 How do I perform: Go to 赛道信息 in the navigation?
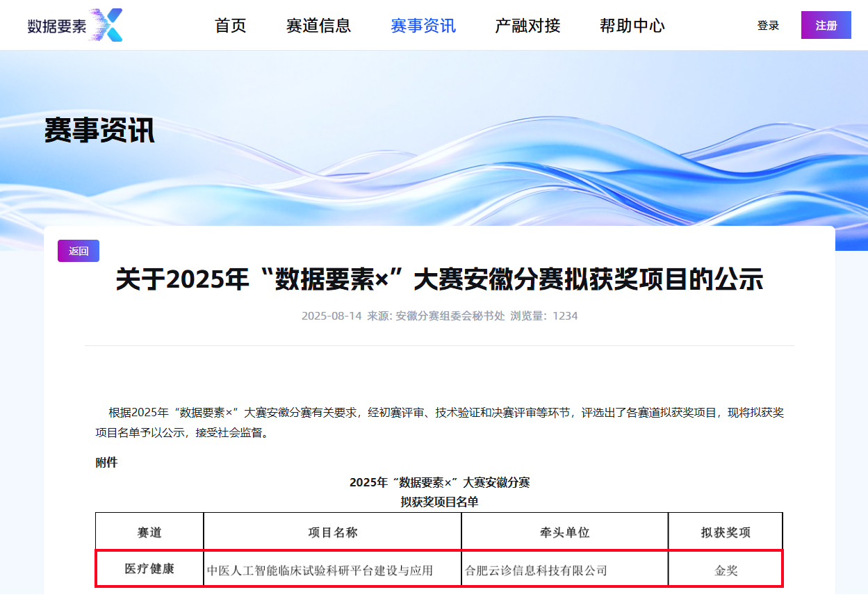tap(318, 26)
